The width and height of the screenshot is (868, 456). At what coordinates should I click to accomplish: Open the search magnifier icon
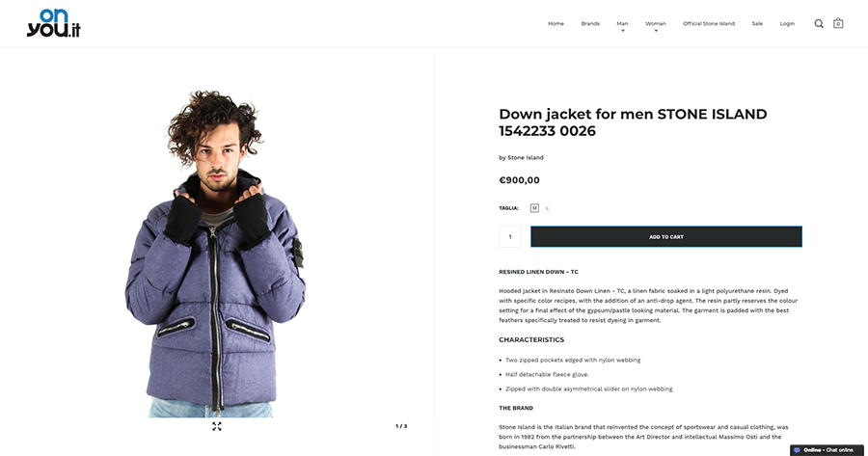[819, 23]
